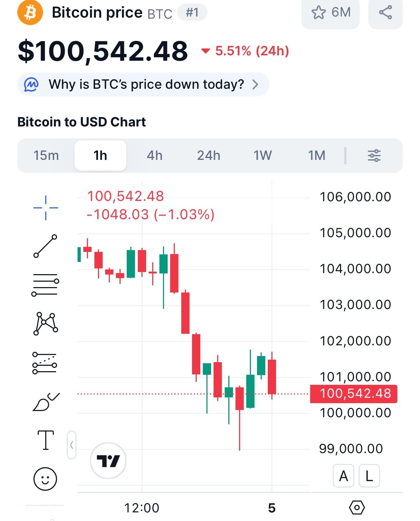Select the horizontal lines drawing tool
This screenshot has height=521, width=420.
click(46, 284)
